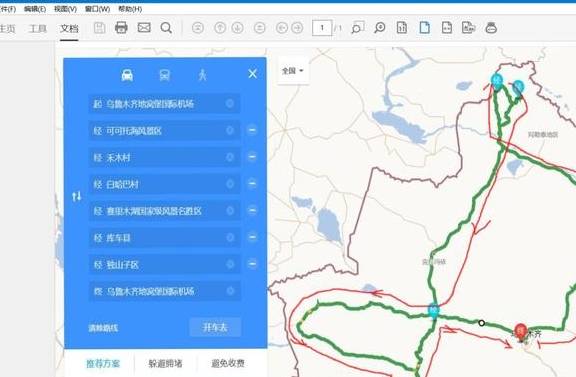Clear the 库车县 field circle icon
This screenshot has width=576, height=377.
click(230, 237)
